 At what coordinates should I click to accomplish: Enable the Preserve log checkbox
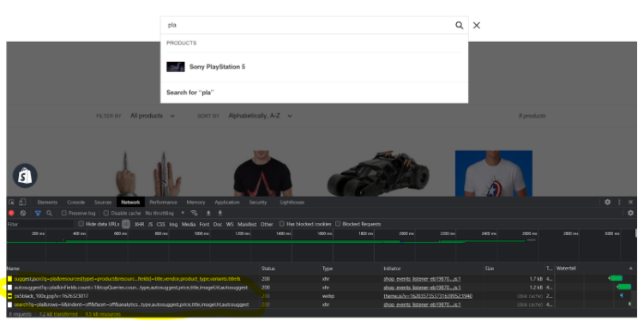(x=63, y=213)
